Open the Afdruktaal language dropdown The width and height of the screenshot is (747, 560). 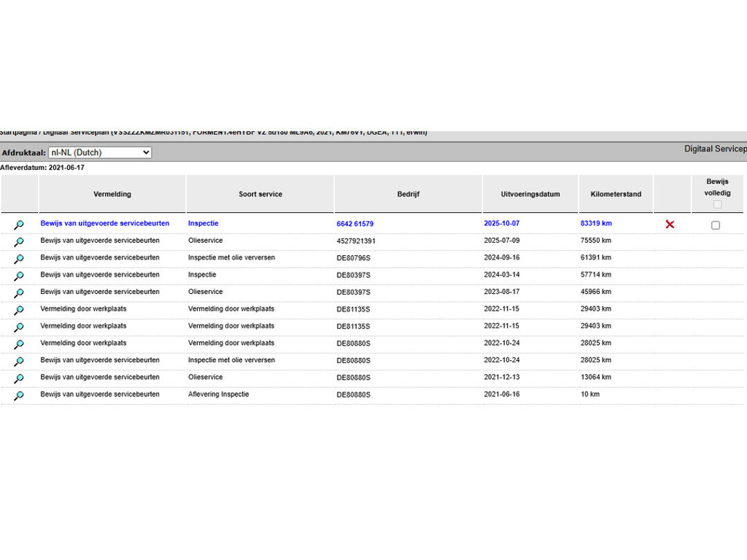pos(100,152)
